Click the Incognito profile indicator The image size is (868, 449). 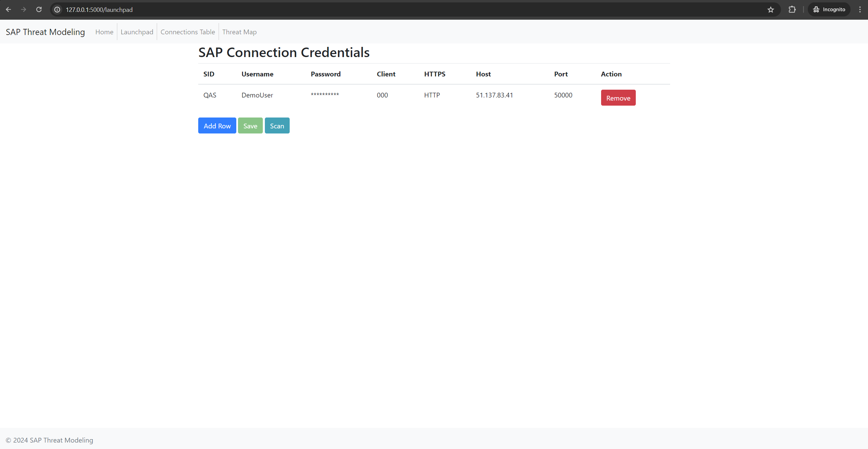pyautogui.click(x=829, y=10)
